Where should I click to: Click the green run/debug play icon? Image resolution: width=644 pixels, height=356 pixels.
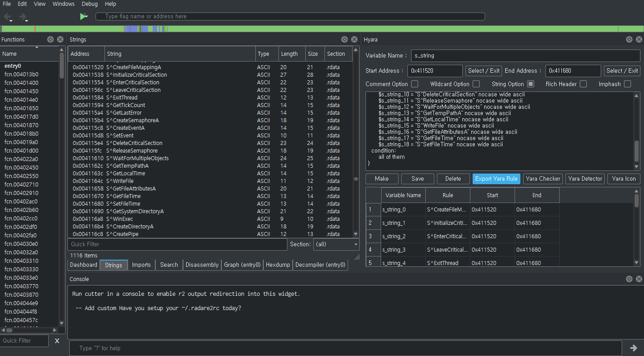tap(83, 17)
